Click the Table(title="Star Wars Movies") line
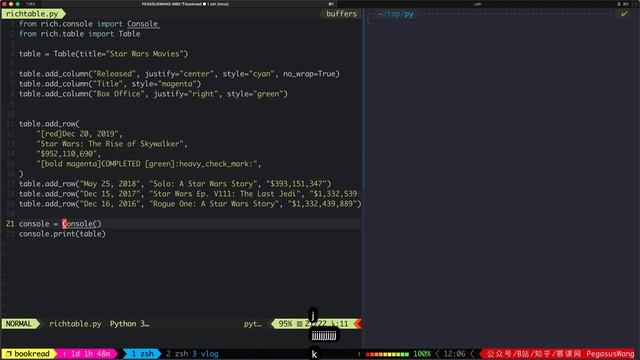This screenshot has height=360, width=640. (103, 54)
